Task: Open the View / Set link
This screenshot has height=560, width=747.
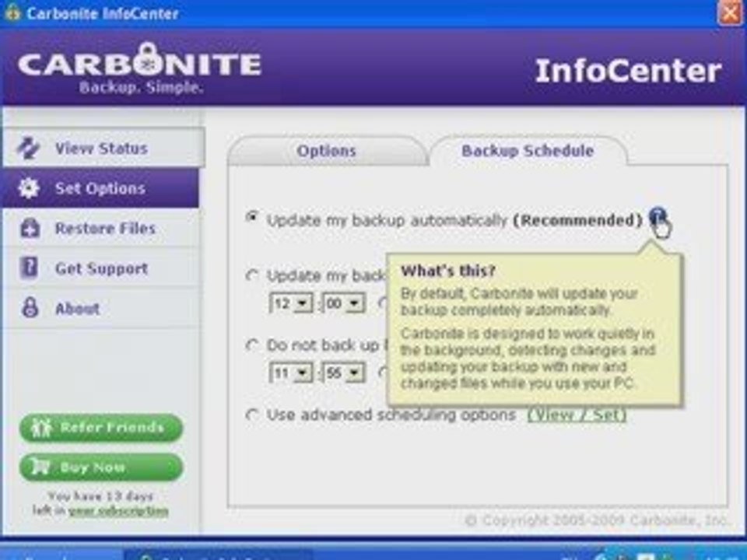Action: pos(577,415)
